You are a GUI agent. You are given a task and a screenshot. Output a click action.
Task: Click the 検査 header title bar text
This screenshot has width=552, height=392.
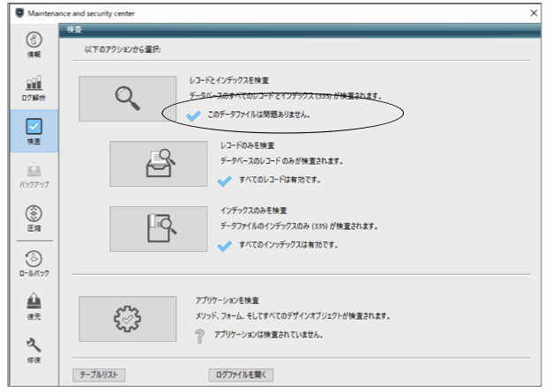(x=74, y=29)
